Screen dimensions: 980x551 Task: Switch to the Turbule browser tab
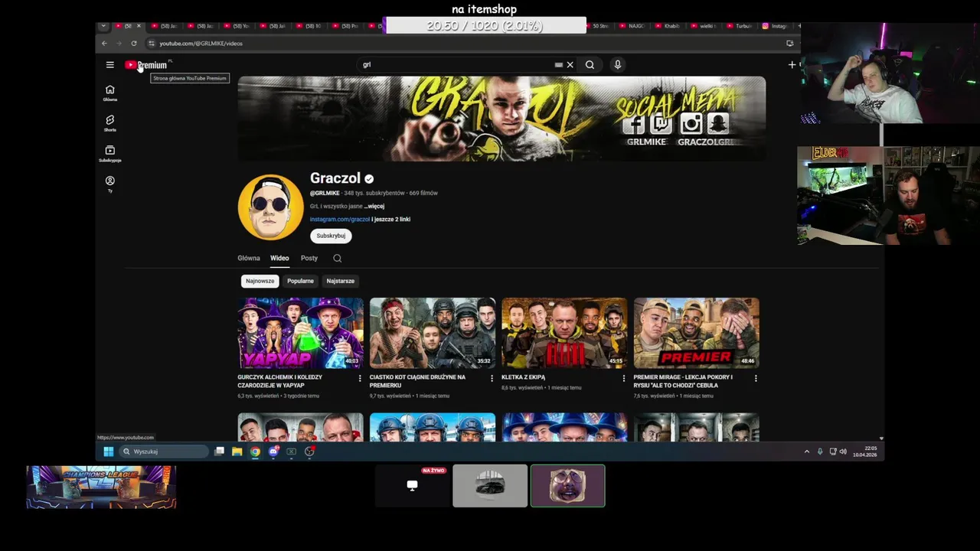click(740, 26)
